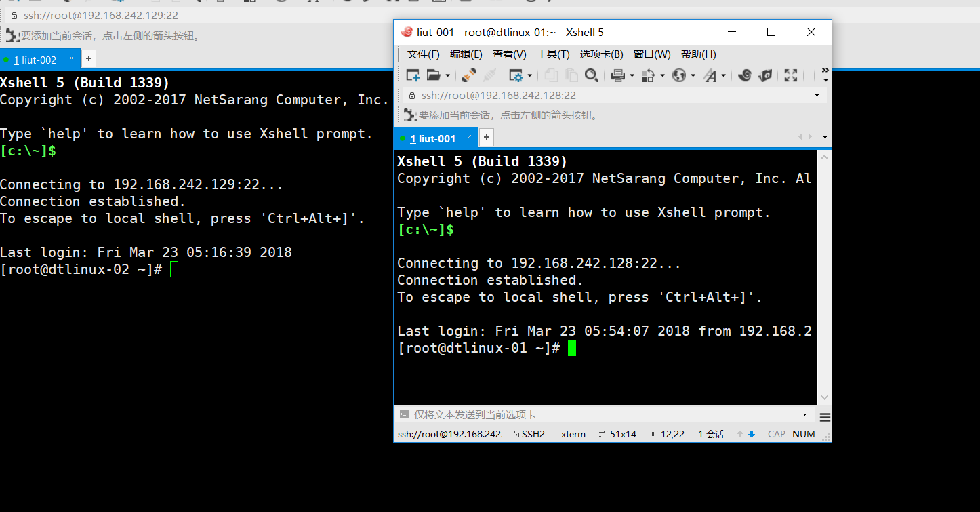The image size is (980, 512).
Task: Close the liut-002 tab in background window
Action: (71, 58)
